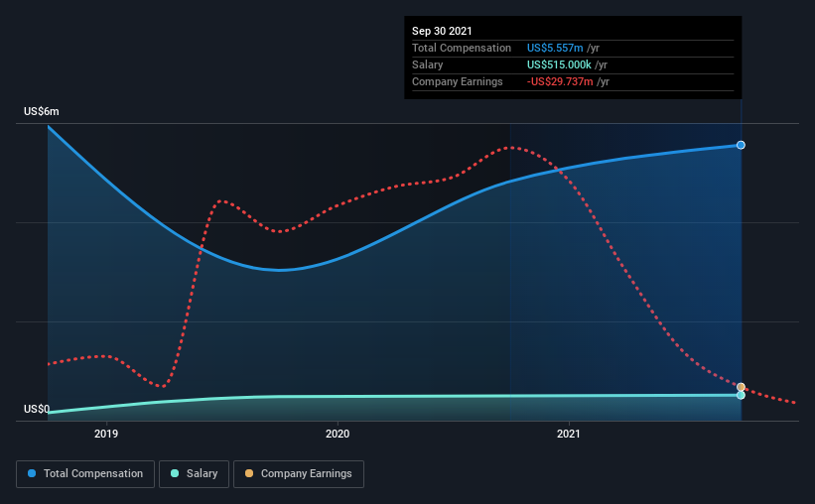Screen dimensions: 815x504
Task: Select the teal Salary data point
Action: click(x=741, y=396)
